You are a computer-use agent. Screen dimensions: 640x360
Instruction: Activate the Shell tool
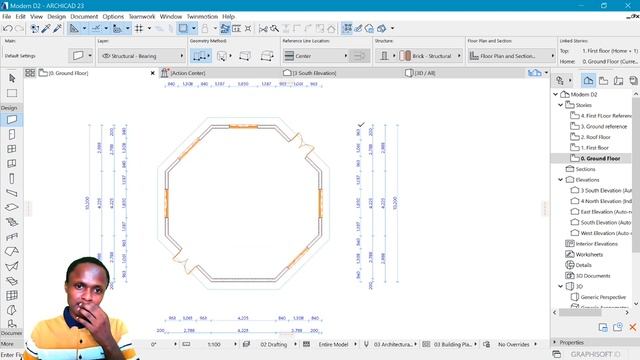point(12,266)
